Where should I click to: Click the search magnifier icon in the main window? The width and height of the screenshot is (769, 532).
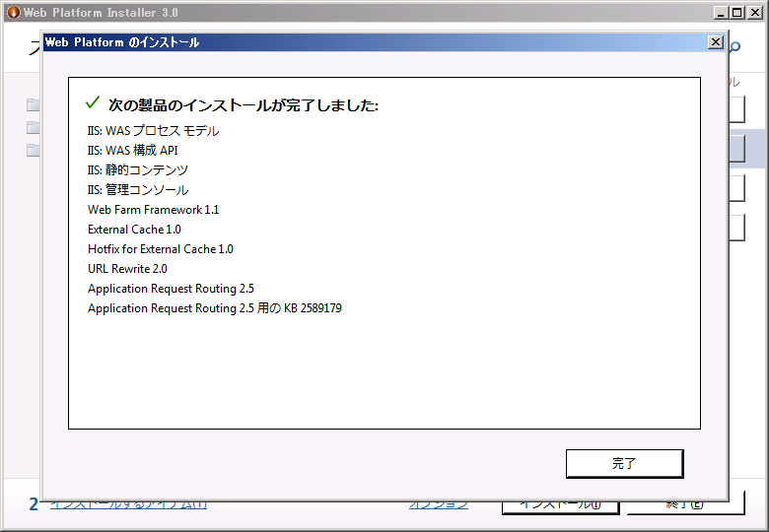(x=734, y=47)
